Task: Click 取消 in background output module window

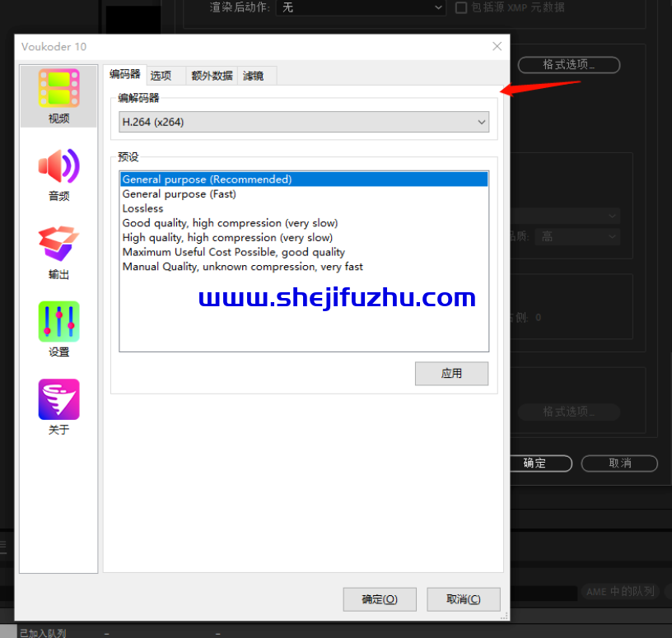Action: pos(619,463)
